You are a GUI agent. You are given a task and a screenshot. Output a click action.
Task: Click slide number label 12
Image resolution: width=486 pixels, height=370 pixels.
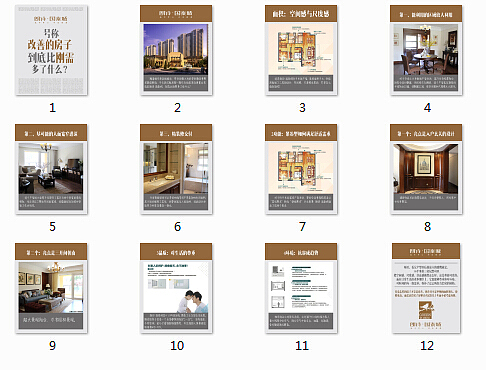tap(427, 346)
